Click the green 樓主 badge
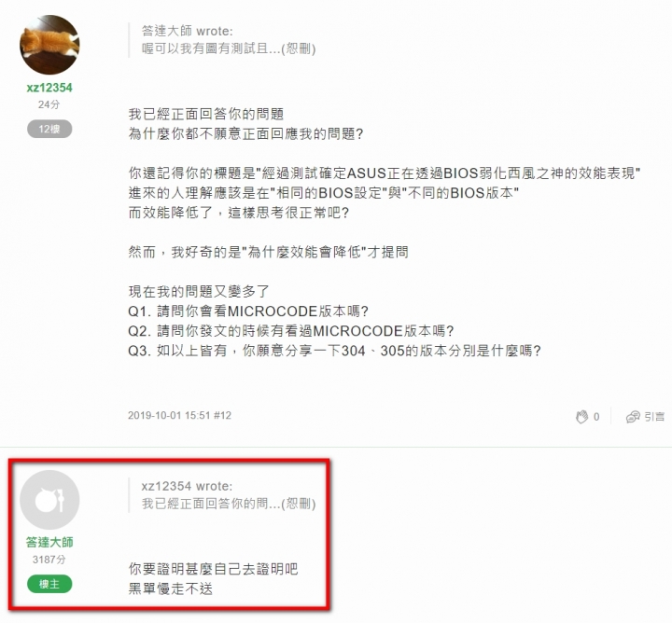Viewport: 672px width, 623px height. 49,584
